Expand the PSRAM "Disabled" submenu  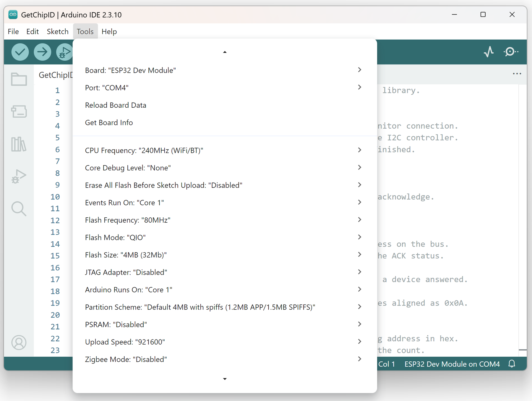pos(225,325)
